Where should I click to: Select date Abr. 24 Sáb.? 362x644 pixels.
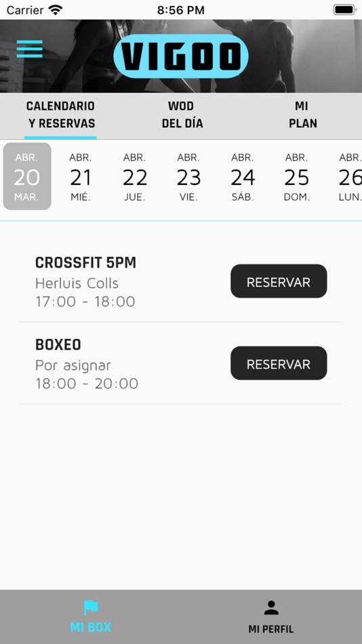click(x=243, y=177)
